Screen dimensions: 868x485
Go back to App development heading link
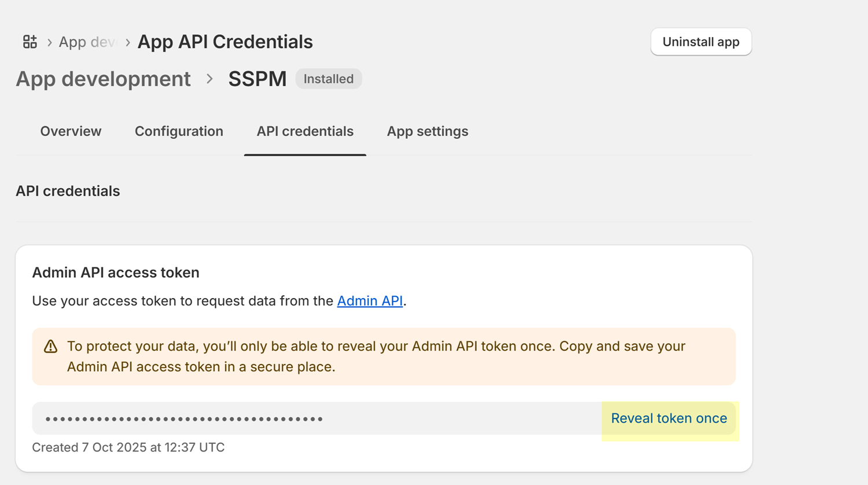(x=103, y=79)
